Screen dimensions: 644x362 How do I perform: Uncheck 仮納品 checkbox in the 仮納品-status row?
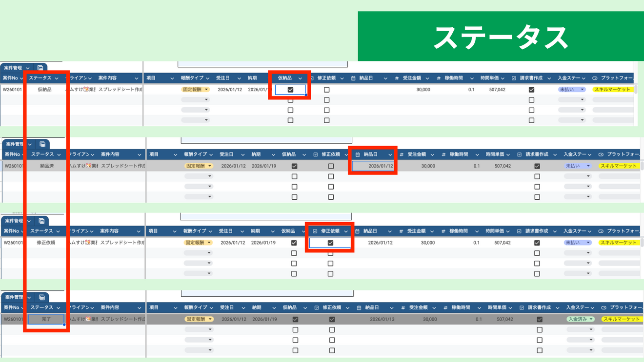[290, 90]
